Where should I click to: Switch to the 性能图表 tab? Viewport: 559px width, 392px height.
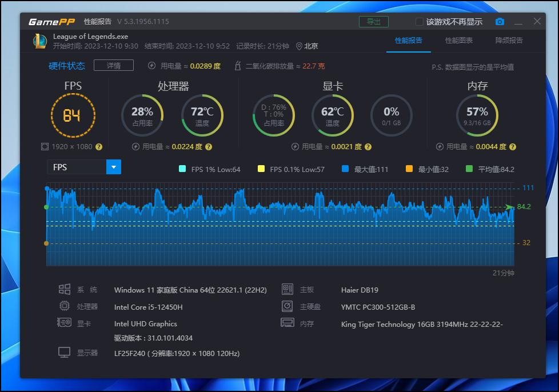[459, 40]
